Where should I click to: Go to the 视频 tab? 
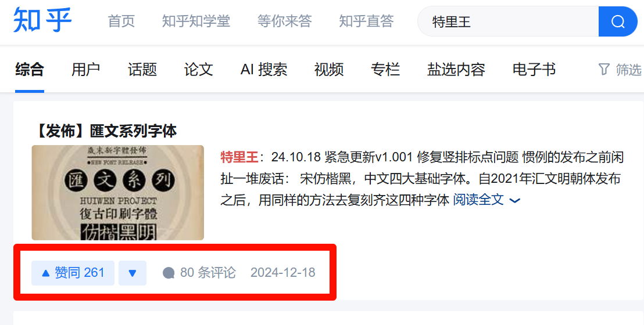329,69
